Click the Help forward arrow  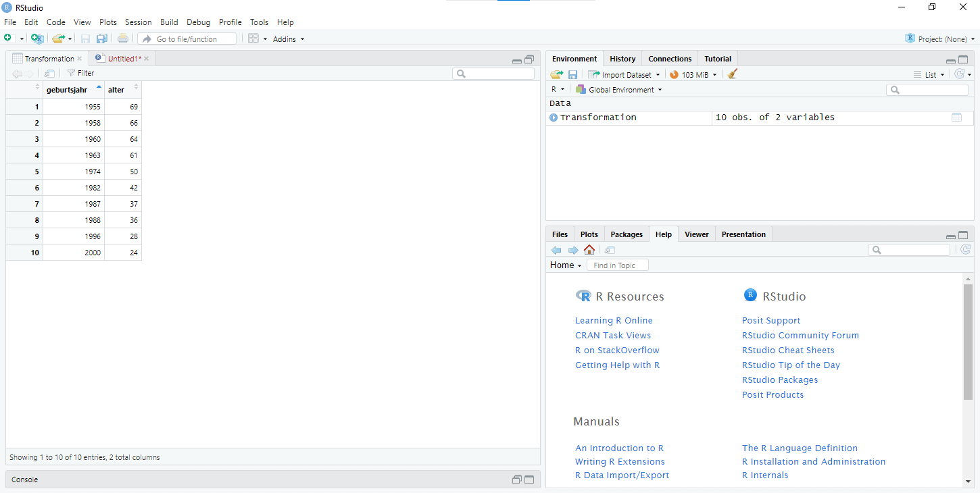tap(573, 250)
